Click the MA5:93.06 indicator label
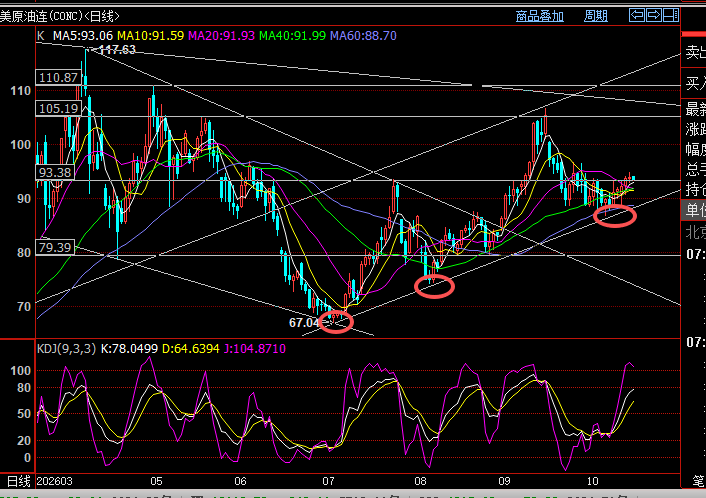Screen dimensions: 706x498 [x=83, y=36]
